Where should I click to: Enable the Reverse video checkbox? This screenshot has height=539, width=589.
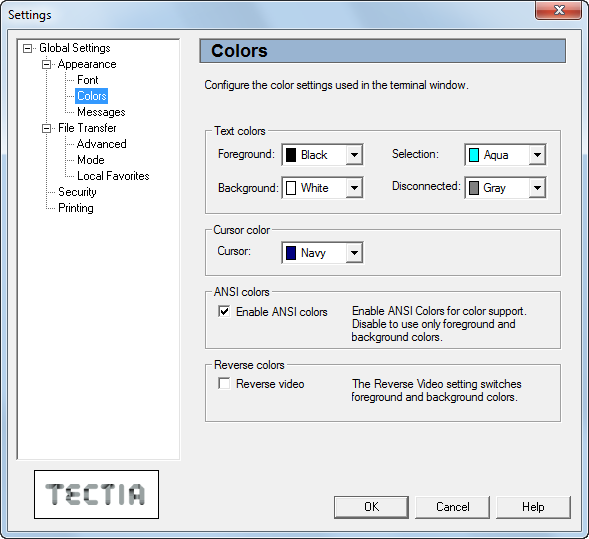coord(224,384)
